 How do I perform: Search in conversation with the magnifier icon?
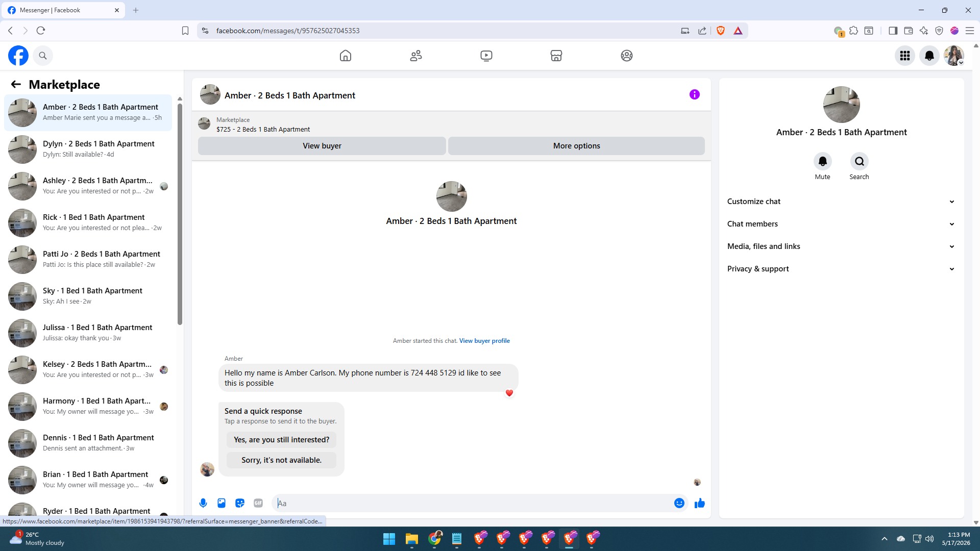tap(860, 161)
